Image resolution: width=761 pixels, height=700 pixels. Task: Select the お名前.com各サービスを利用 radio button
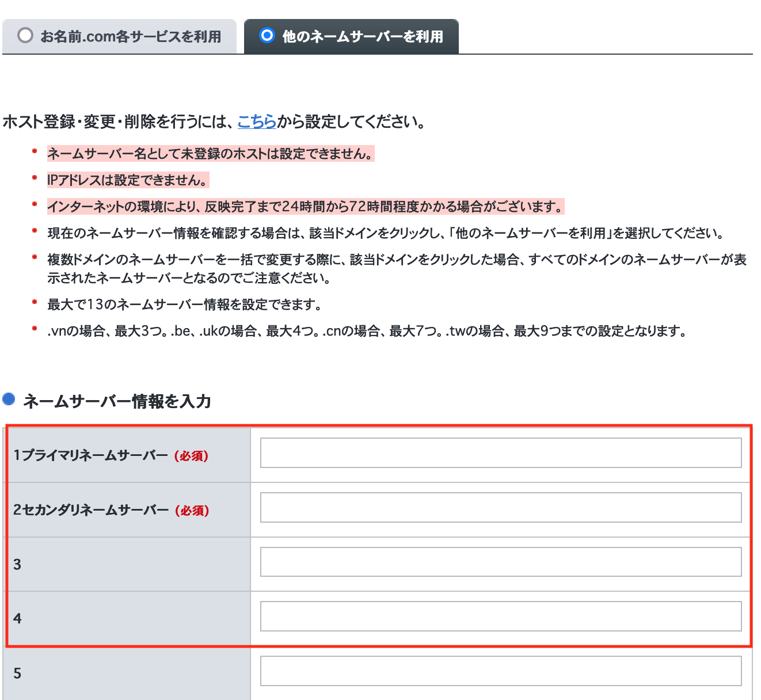point(25,36)
